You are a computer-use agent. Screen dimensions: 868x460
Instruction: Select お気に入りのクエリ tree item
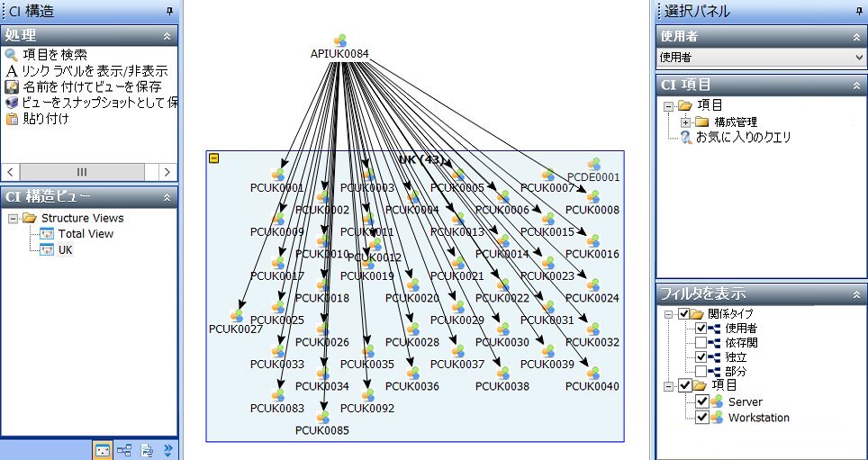744,137
